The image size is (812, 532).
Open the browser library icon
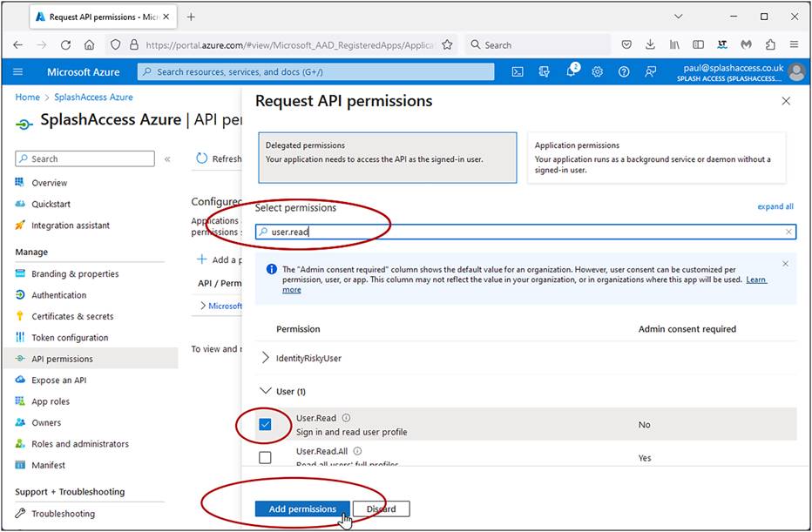[x=674, y=45]
